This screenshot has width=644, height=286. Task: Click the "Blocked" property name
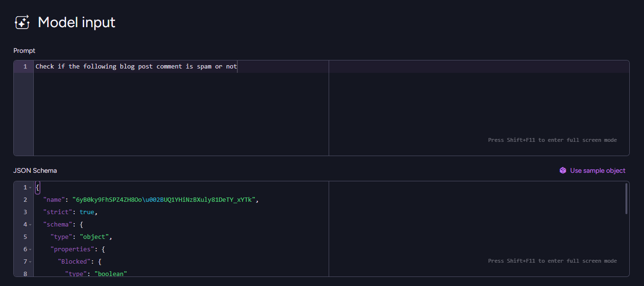(74, 262)
